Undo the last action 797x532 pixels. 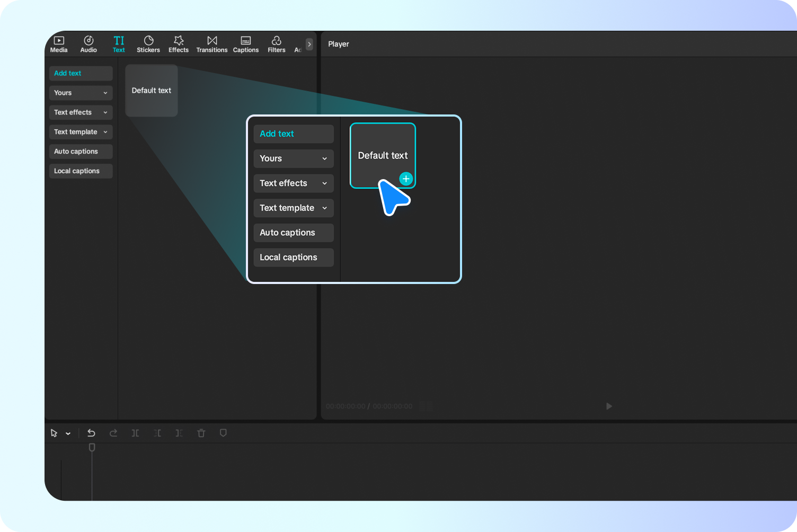pyautogui.click(x=91, y=433)
